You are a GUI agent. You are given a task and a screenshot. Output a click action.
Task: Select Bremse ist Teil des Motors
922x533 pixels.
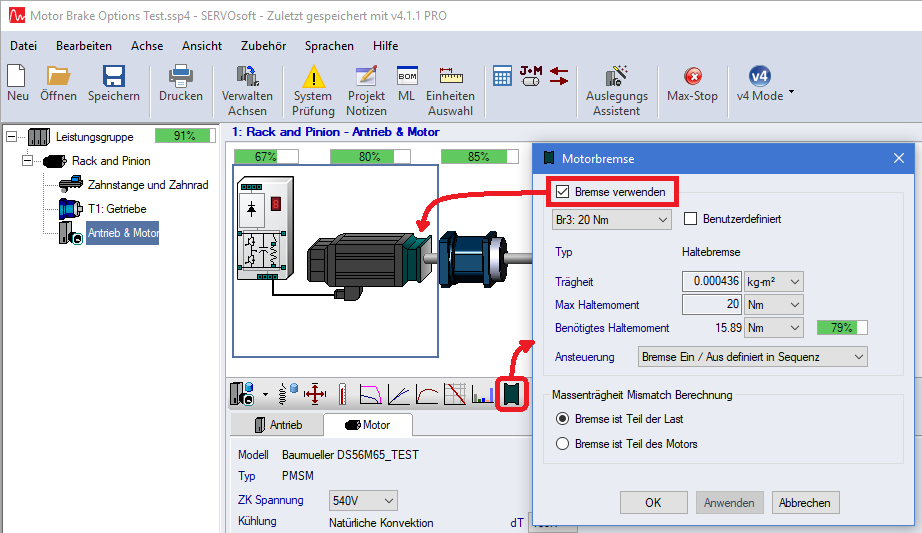click(x=563, y=444)
